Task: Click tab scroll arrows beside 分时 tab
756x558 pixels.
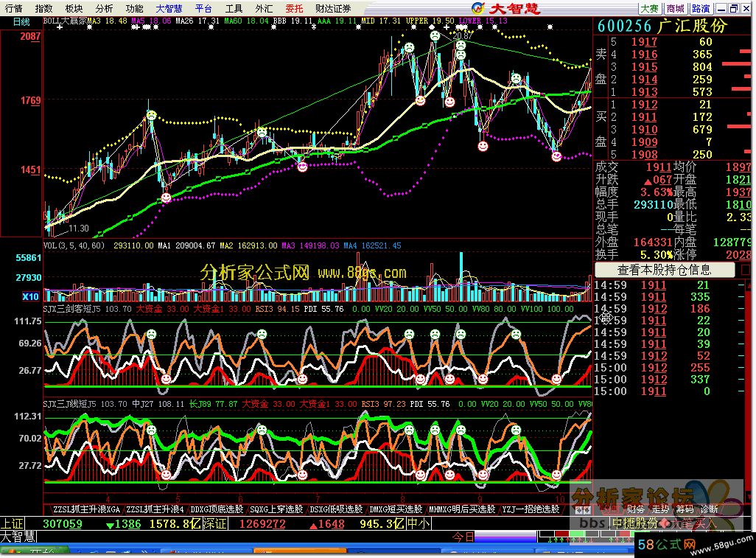Action: point(583,510)
